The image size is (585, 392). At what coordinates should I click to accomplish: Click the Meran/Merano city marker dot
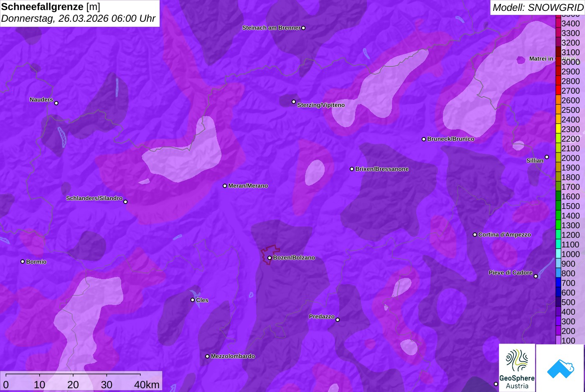point(225,186)
